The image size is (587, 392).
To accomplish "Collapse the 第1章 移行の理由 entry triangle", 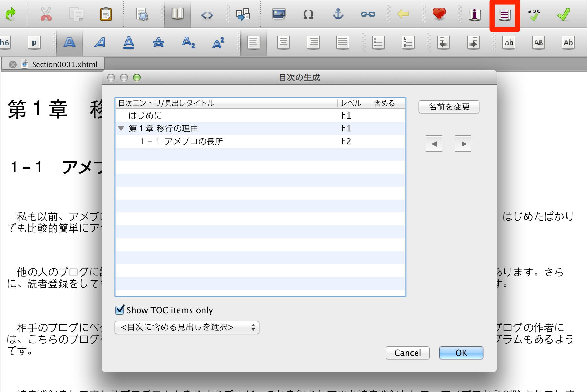I will [121, 129].
